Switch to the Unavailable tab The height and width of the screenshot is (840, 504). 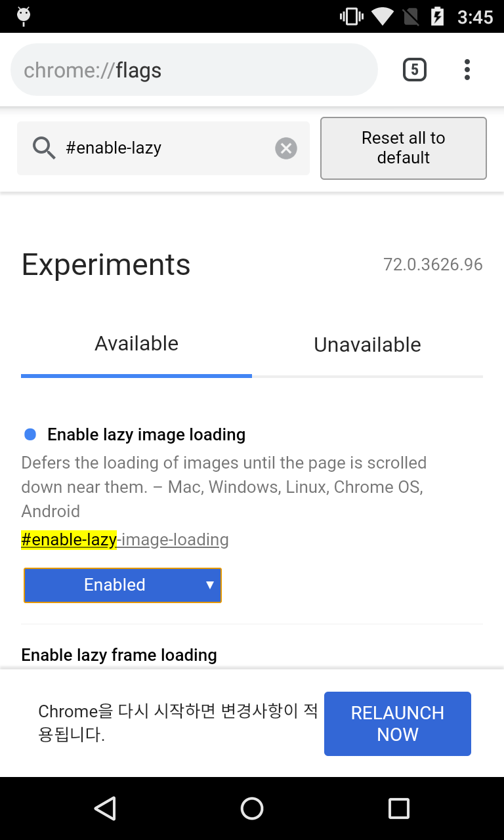[367, 345]
